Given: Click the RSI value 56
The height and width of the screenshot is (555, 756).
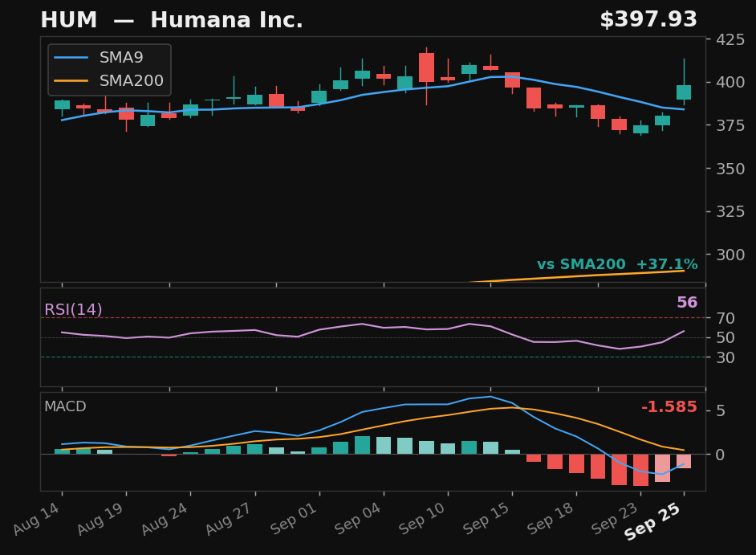Looking at the screenshot, I should (x=687, y=303).
